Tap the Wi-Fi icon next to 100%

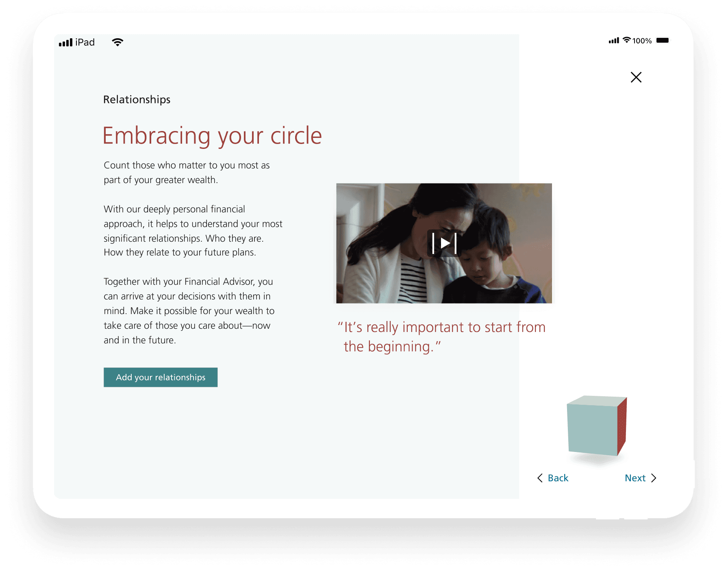627,40
